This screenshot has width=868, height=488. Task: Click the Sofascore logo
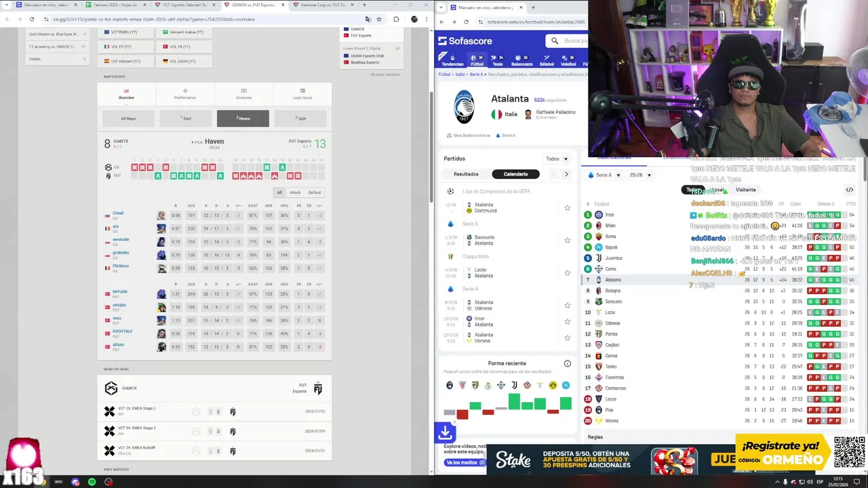point(465,41)
